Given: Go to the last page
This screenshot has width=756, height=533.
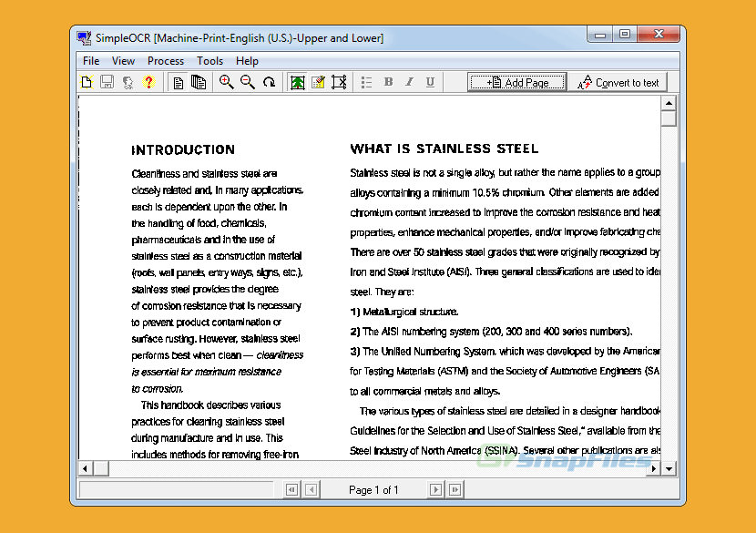Looking at the screenshot, I should click(x=455, y=490).
